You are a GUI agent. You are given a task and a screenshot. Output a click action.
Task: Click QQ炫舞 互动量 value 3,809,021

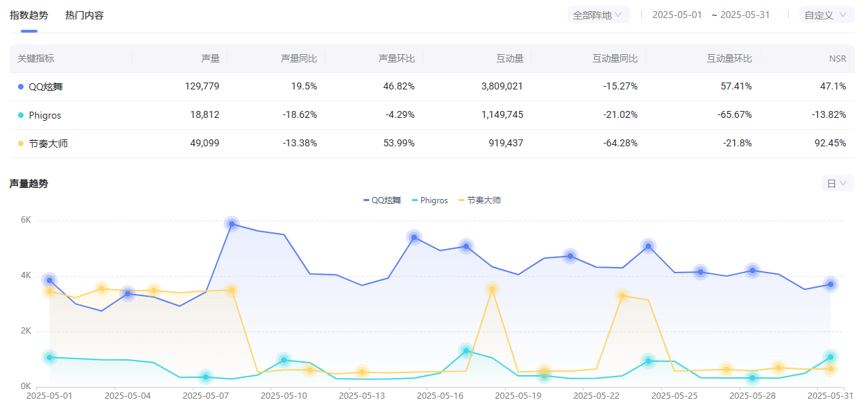(502, 87)
